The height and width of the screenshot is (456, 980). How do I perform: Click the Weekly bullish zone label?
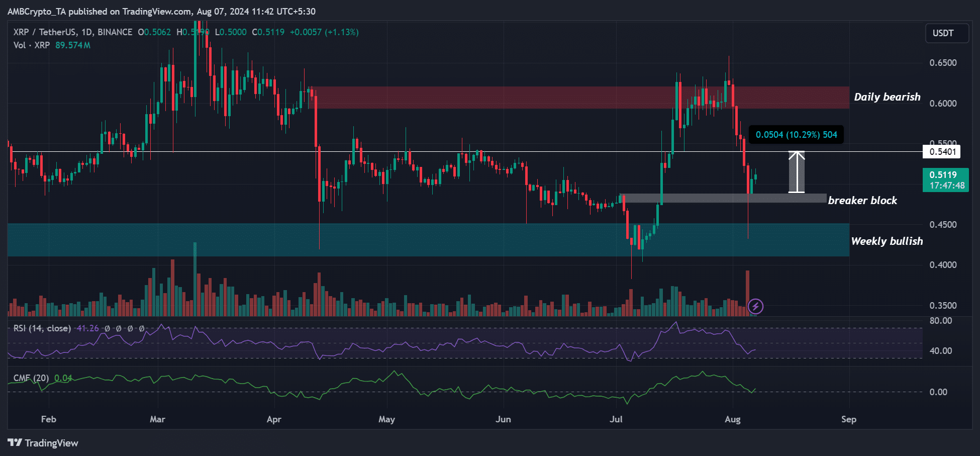[887, 241]
